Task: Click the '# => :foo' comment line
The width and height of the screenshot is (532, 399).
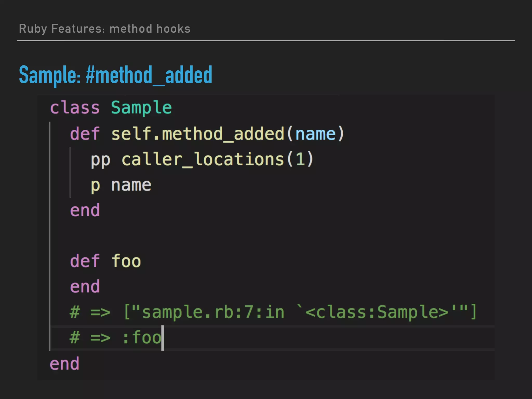Action: click(x=116, y=338)
